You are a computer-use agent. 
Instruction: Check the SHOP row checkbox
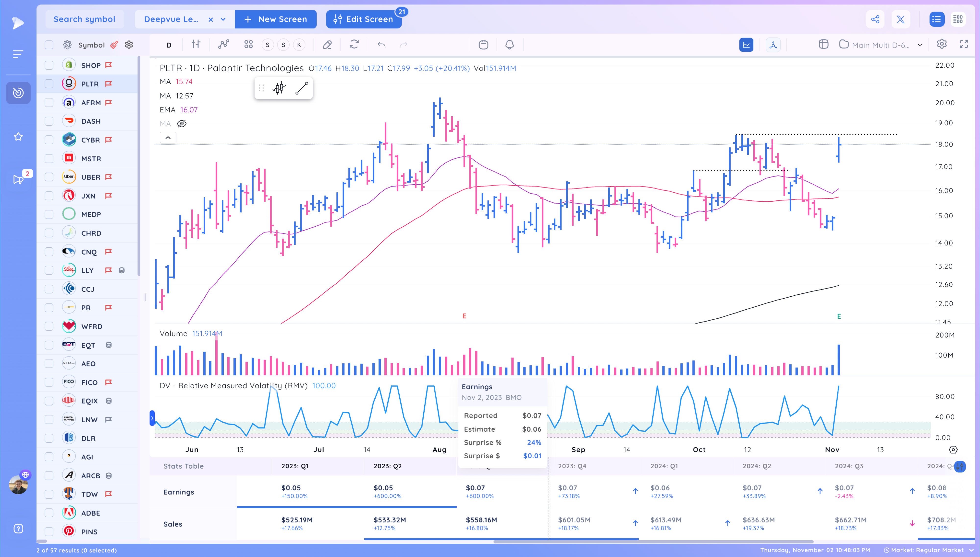49,65
